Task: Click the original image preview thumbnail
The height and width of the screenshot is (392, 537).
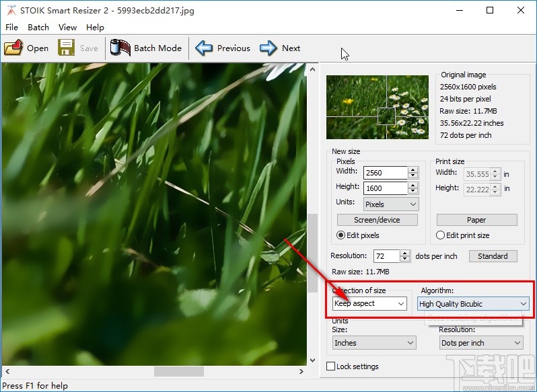Action: 377,107
